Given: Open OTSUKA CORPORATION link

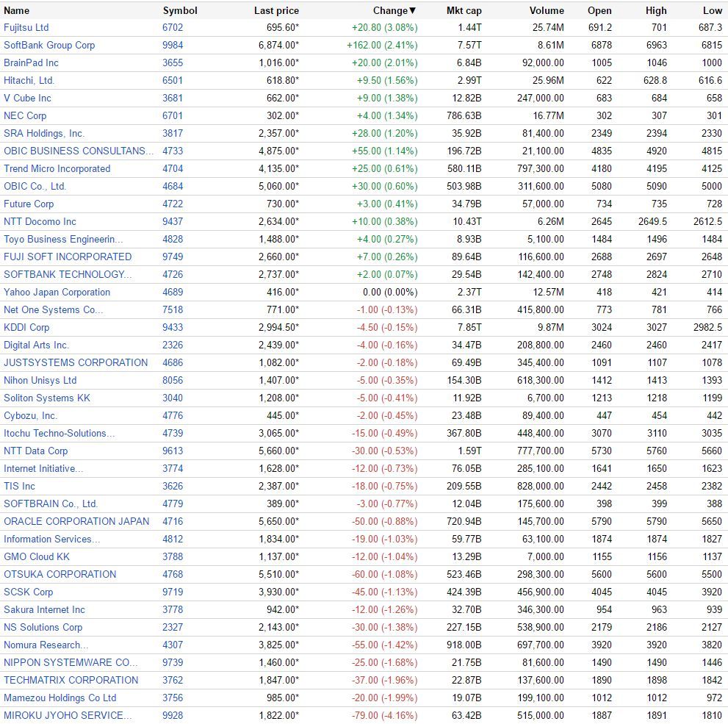Looking at the screenshot, I should 60,575.
